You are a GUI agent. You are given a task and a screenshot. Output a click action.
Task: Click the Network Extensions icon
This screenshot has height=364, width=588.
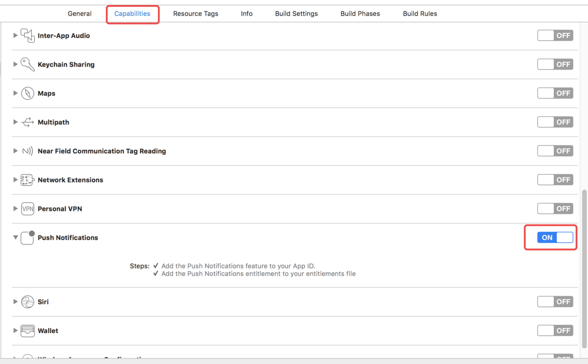pyautogui.click(x=28, y=180)
